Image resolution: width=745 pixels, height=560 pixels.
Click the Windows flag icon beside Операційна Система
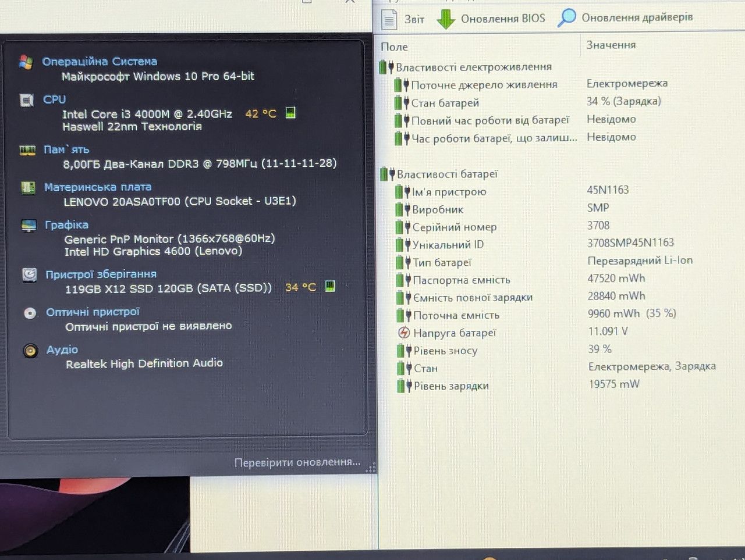[x=26, y=62]
